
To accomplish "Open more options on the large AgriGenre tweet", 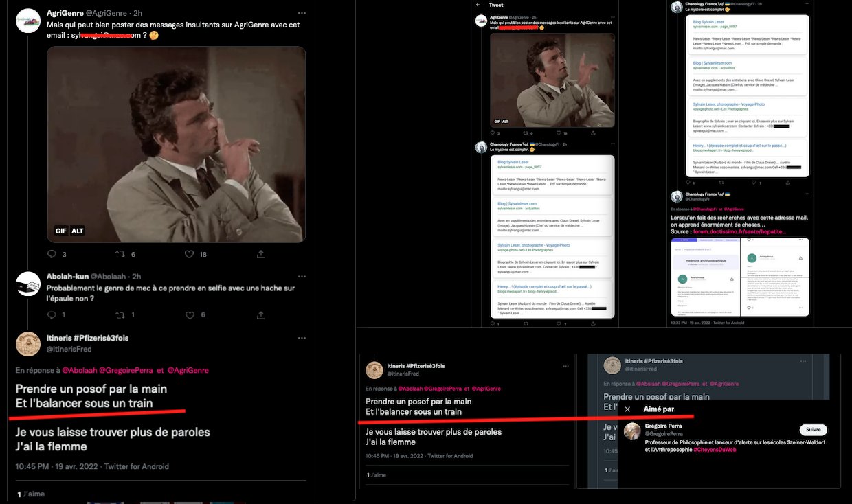I will [302, 13].
